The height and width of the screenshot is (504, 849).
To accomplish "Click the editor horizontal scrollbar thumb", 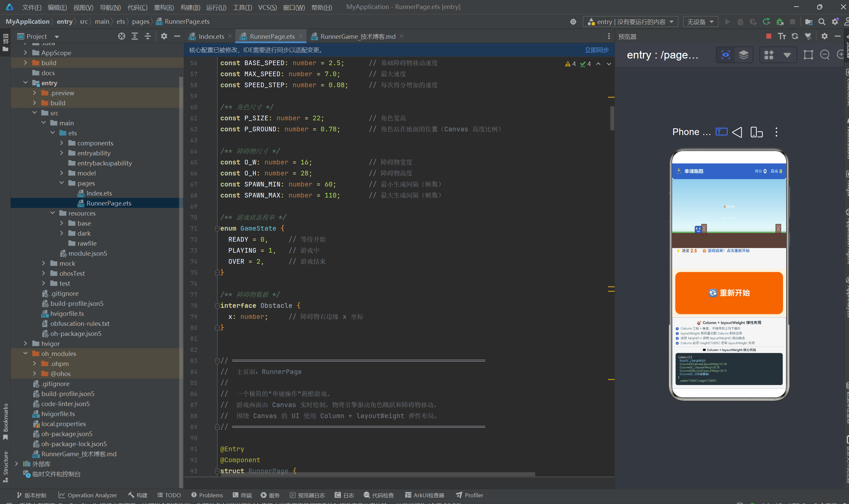I will coord(378,474).
